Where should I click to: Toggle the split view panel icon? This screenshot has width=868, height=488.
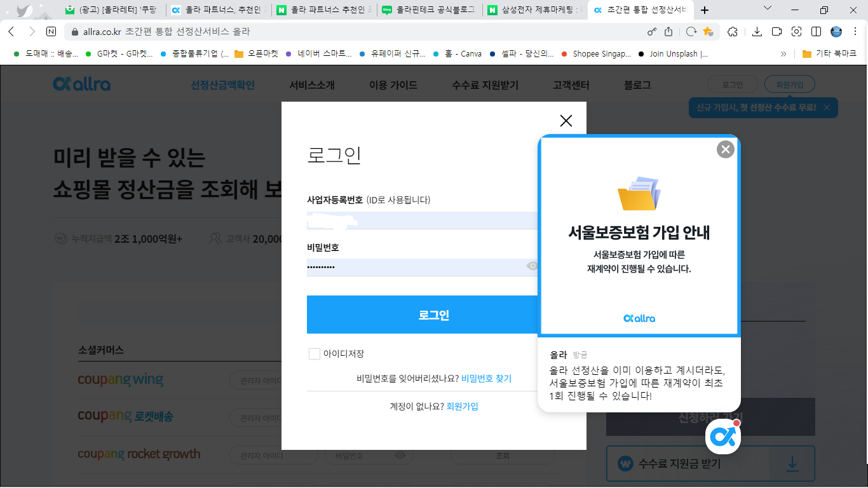(x=817, y=32)
